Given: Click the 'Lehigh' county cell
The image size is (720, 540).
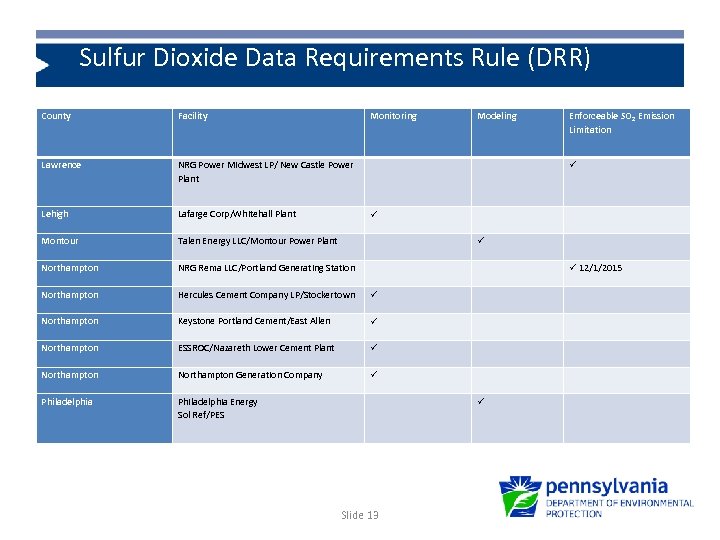Looking at the screenshot, I should [x=104, y=219].
